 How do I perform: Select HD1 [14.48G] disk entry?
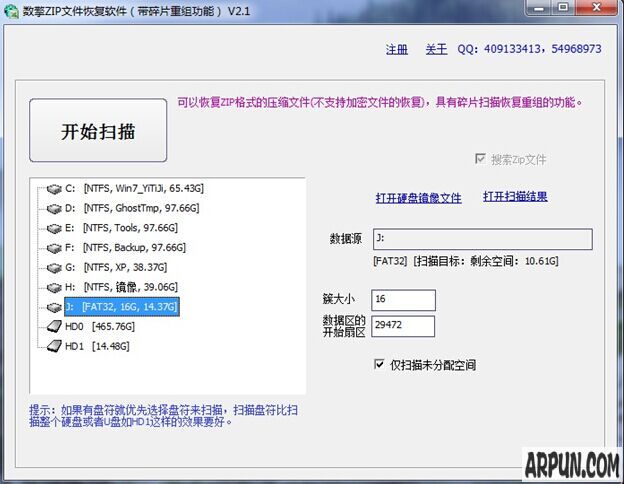click(97, 346)
